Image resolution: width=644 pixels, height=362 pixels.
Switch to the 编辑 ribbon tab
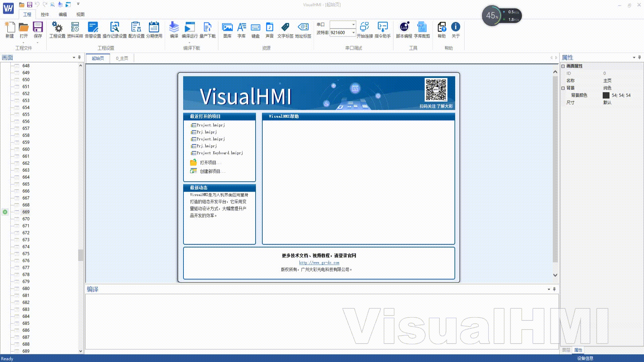pyautogui.click(x=62, y=14)
